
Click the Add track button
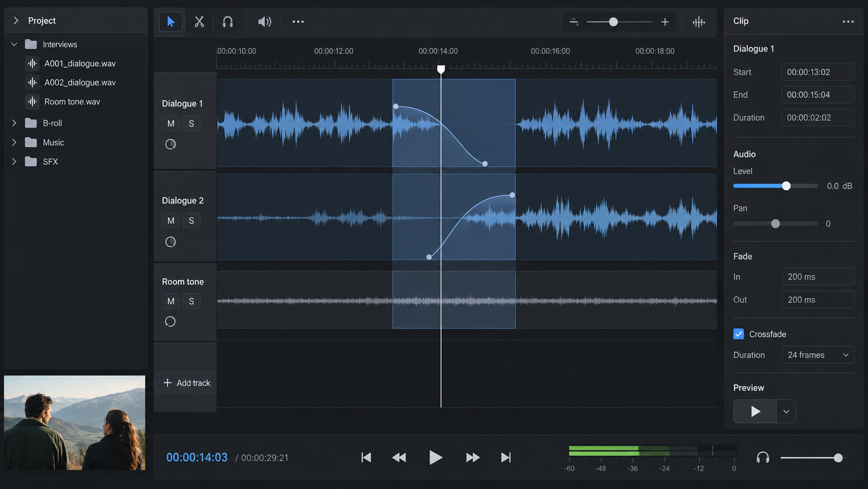pos(186,383)
